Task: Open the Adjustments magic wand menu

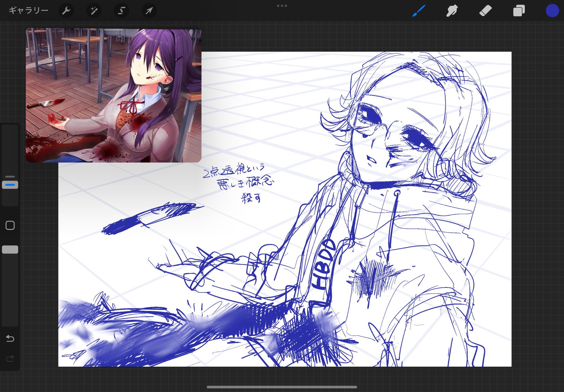Action: [x=94, y=10]
